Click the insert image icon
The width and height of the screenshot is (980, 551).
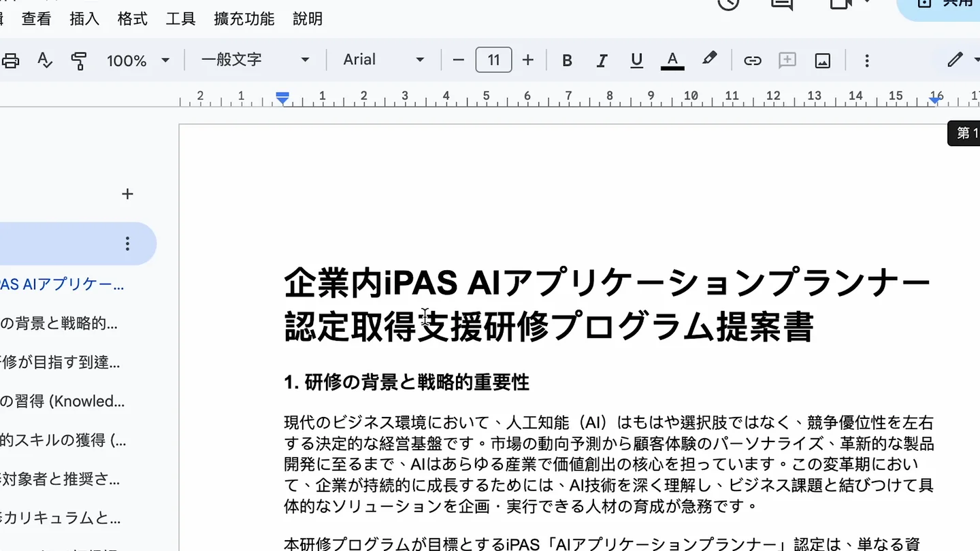point(823,61)
